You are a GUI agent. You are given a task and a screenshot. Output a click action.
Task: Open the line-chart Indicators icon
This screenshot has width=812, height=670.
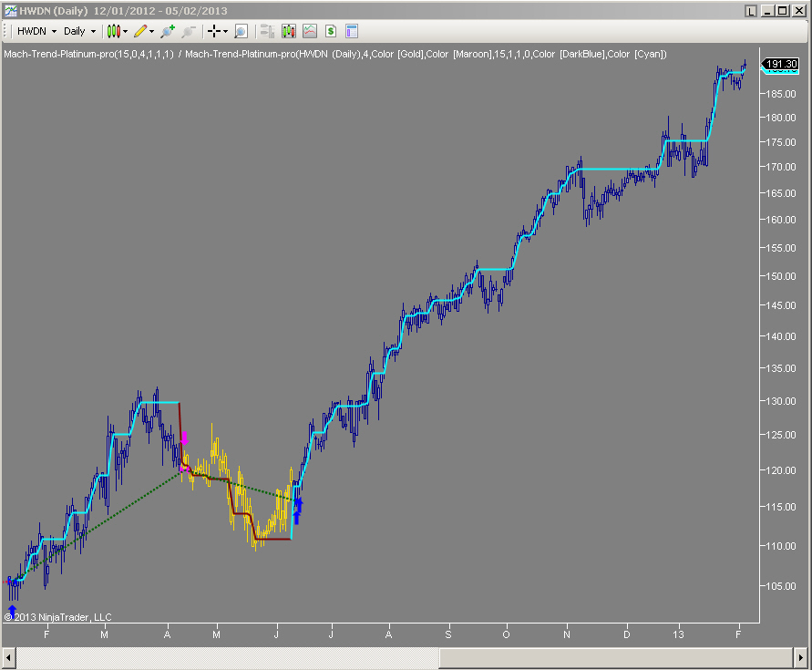coord(310,30)
